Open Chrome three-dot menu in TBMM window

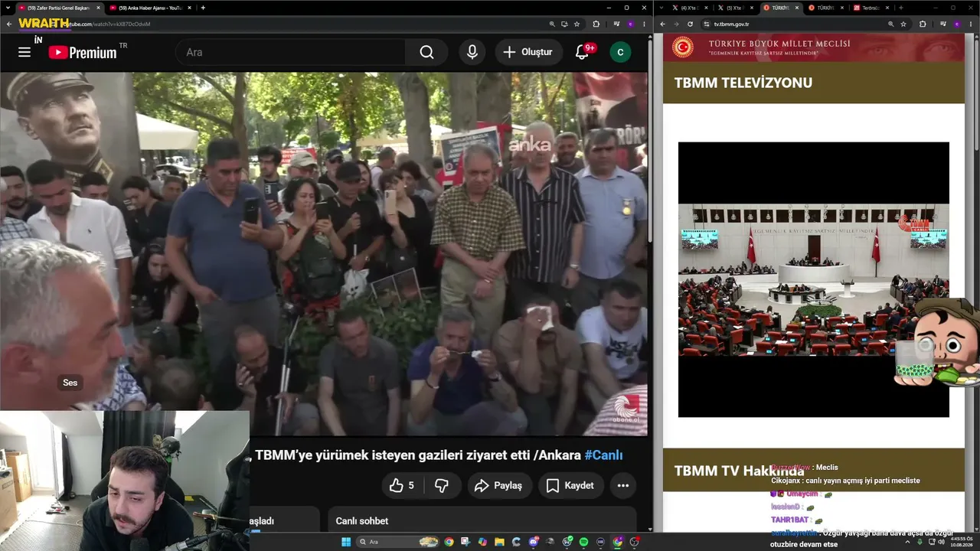[969, 24]
